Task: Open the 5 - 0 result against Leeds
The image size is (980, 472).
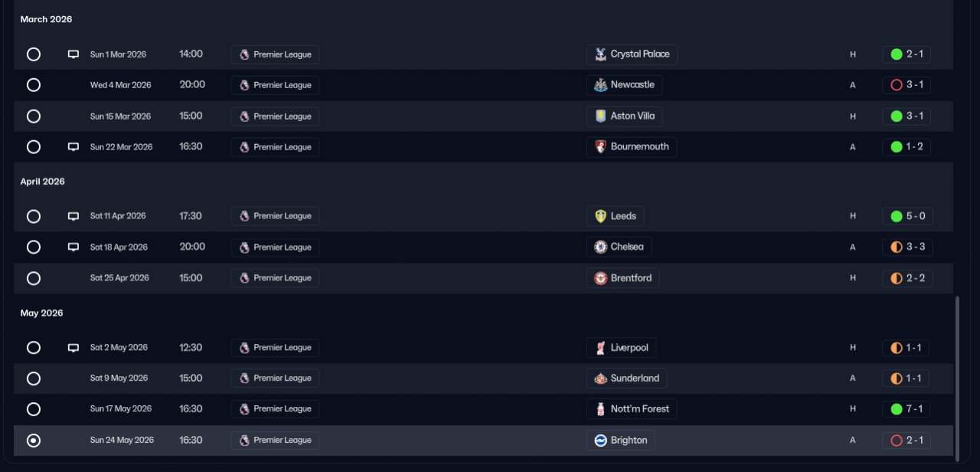Action: coord(907,216)
